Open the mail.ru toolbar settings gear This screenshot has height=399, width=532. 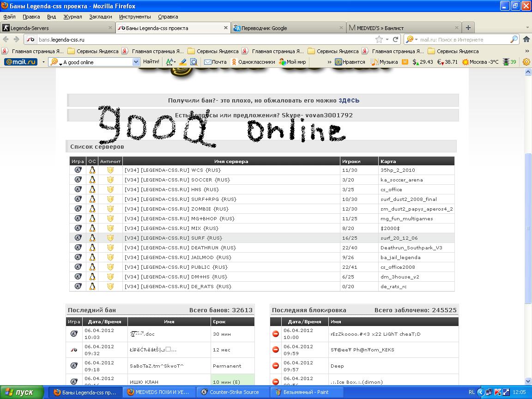coord(526,62)
